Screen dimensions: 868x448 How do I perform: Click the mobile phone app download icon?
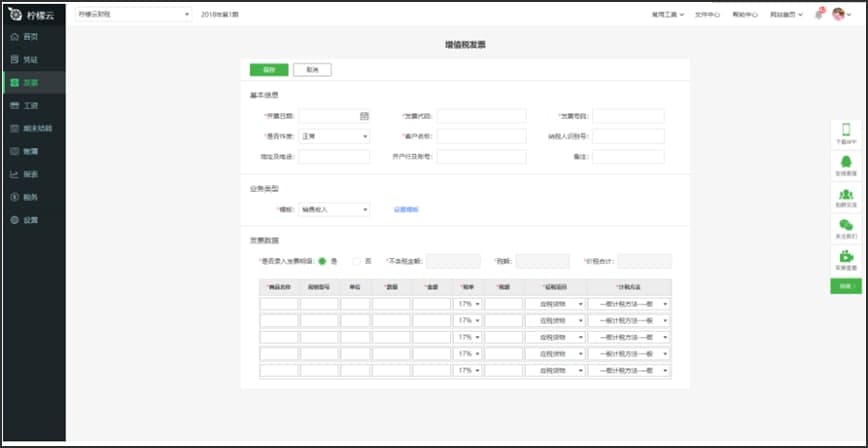(846, 130)
